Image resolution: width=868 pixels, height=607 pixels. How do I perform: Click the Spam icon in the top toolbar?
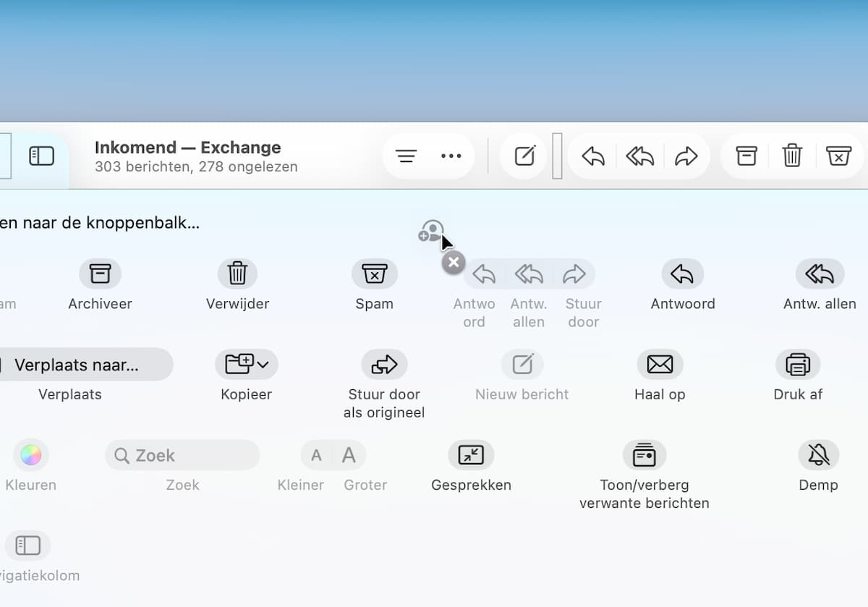coord(838,156)
